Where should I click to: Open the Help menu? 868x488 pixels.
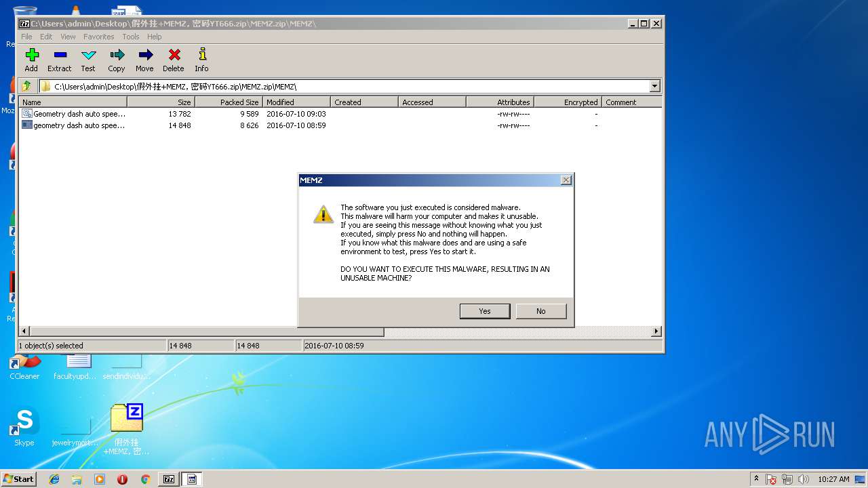[x=155, y=37]
